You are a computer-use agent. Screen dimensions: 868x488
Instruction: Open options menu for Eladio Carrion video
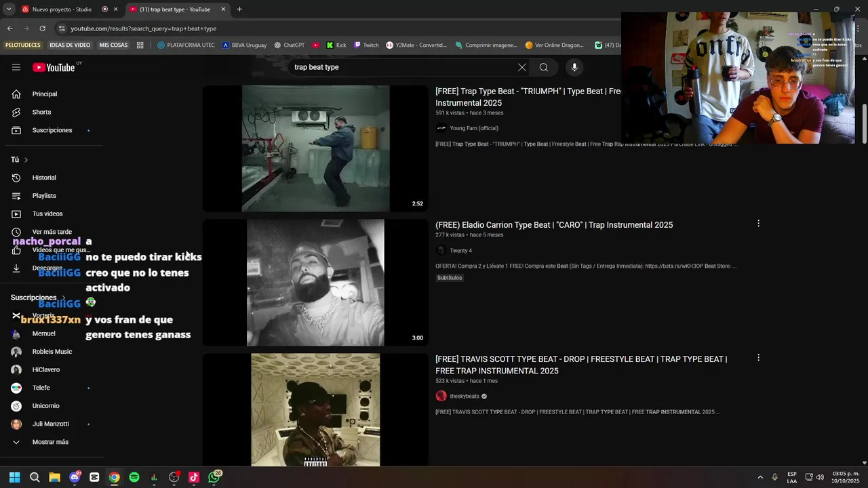(758, 223)
